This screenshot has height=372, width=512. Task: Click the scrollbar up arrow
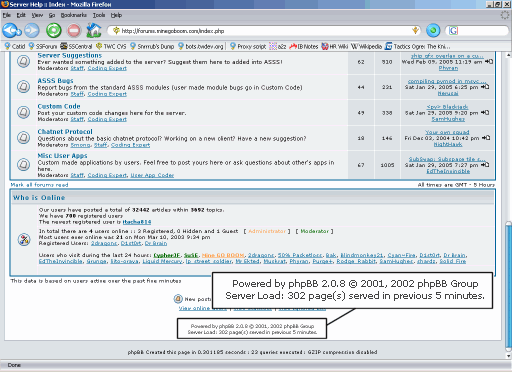[508, 55]
